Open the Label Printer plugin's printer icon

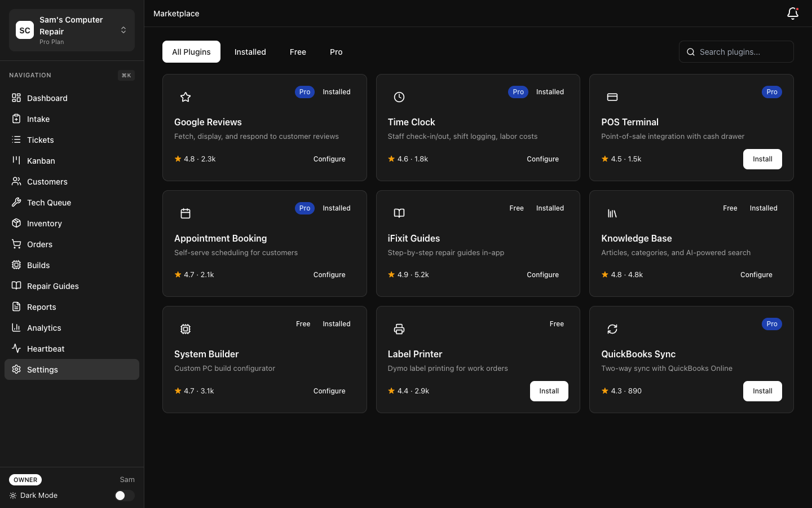399,329
